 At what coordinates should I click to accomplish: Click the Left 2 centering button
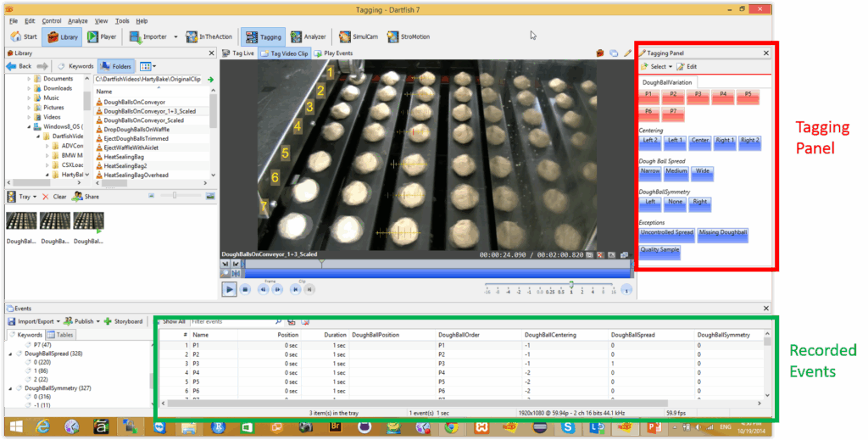649,142
